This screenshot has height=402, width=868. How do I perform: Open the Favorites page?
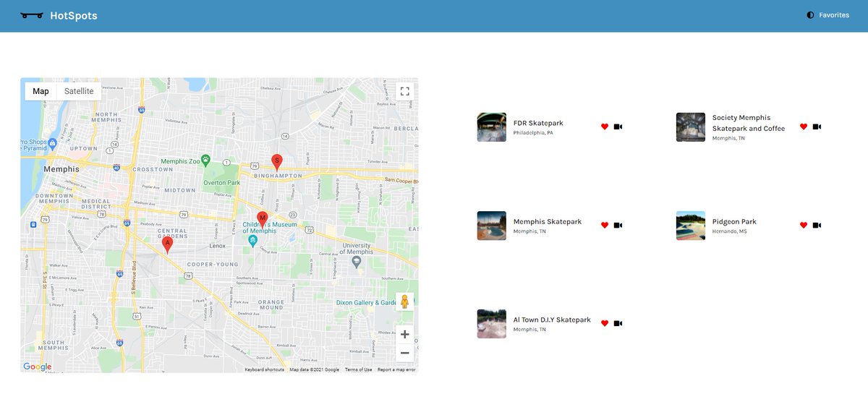[834, 15]
